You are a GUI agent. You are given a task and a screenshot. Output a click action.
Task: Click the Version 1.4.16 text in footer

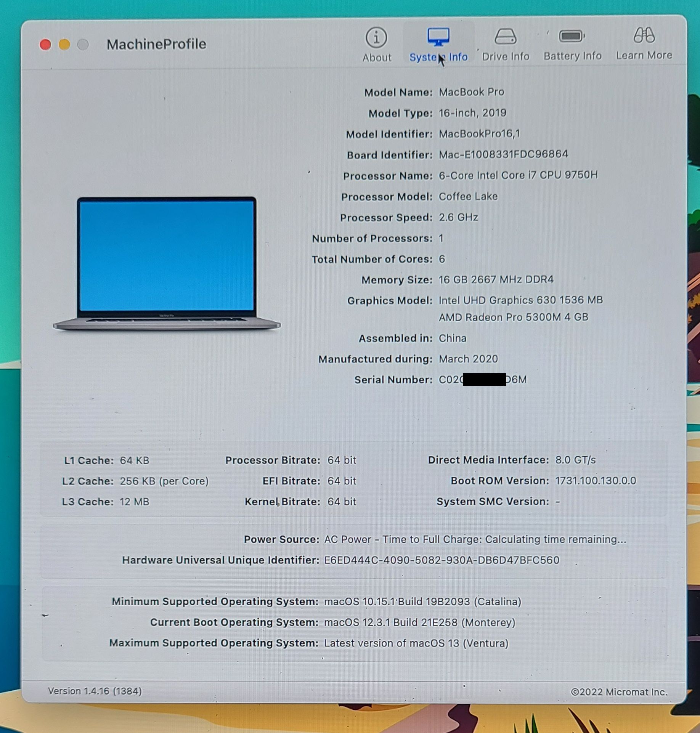tap(95, 691)
